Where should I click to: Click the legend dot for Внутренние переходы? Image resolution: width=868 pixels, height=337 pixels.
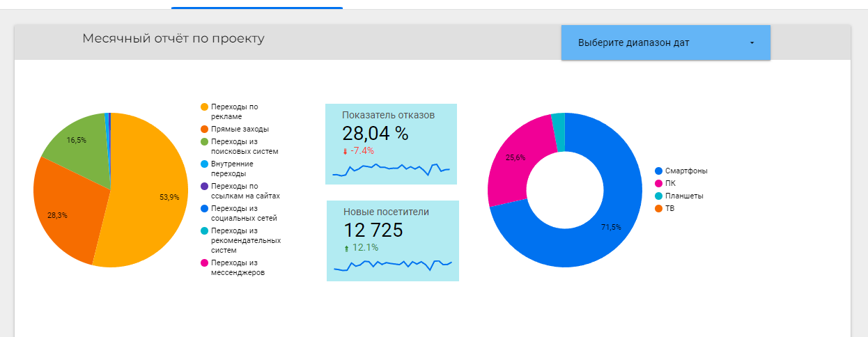205,164
